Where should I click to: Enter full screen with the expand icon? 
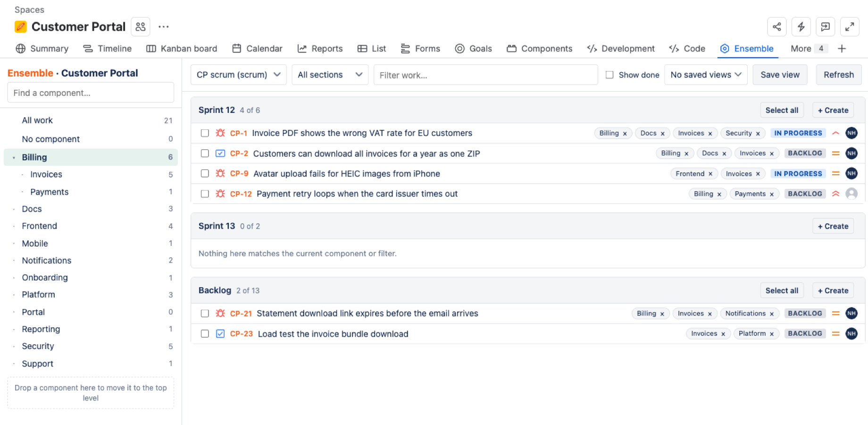point(850,27)
